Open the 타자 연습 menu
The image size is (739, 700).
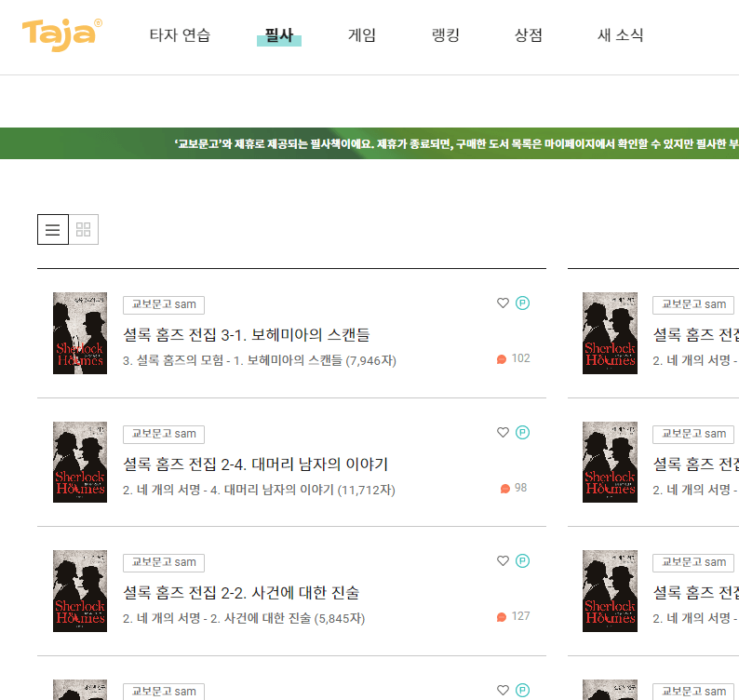coord(180,34)
